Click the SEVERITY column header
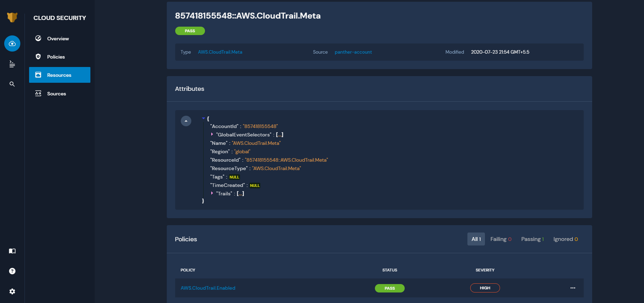644x303 pixels. [485, 270]
